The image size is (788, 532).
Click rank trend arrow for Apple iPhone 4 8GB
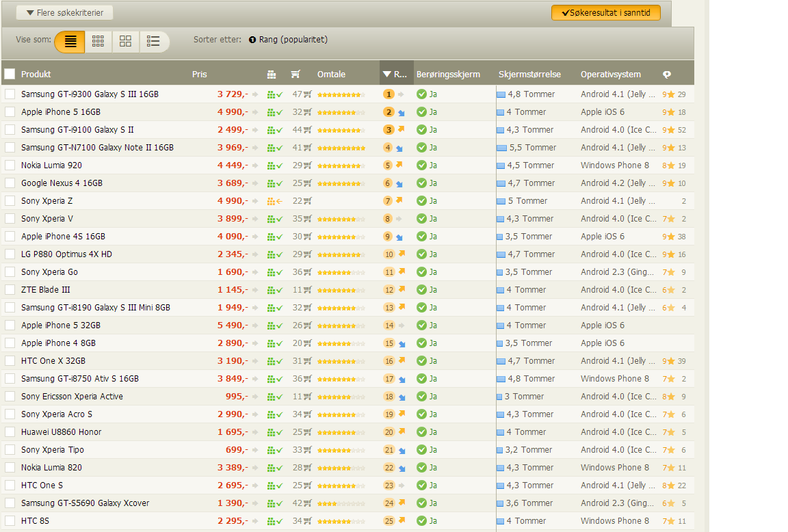coord(402,344)
